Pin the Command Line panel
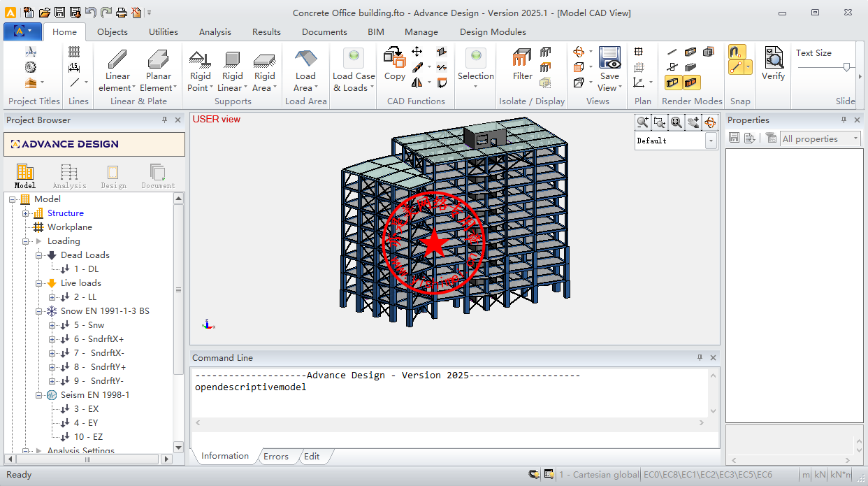 tap(700, 357)
